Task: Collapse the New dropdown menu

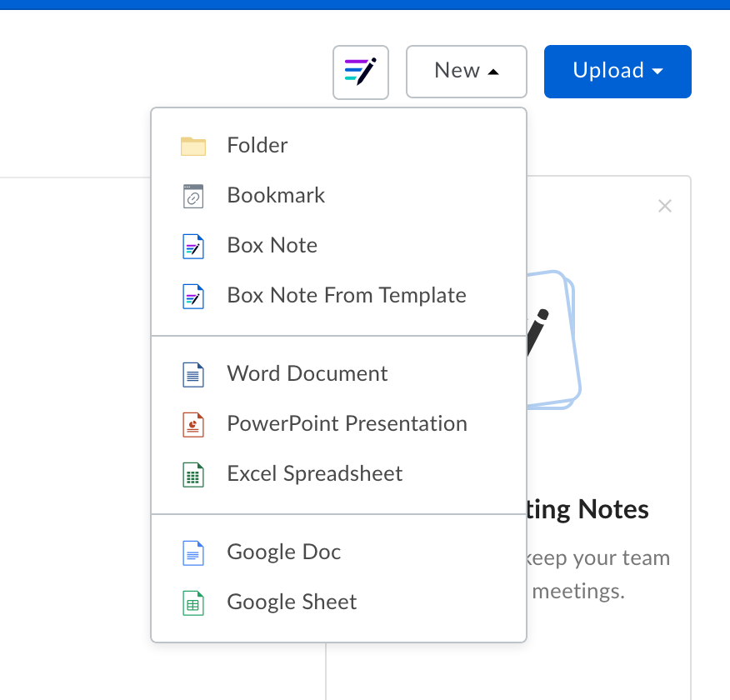Action: tap(467, 72)
